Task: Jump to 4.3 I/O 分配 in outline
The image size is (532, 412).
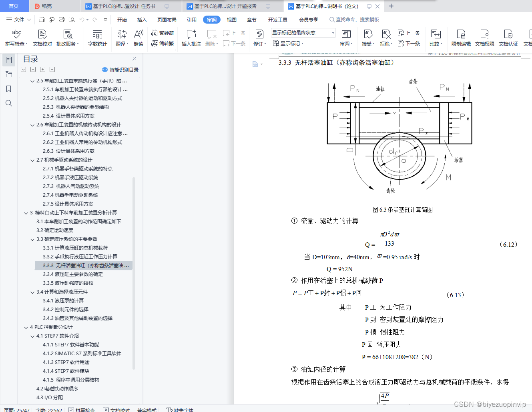Action: click(x=50, y=398)
